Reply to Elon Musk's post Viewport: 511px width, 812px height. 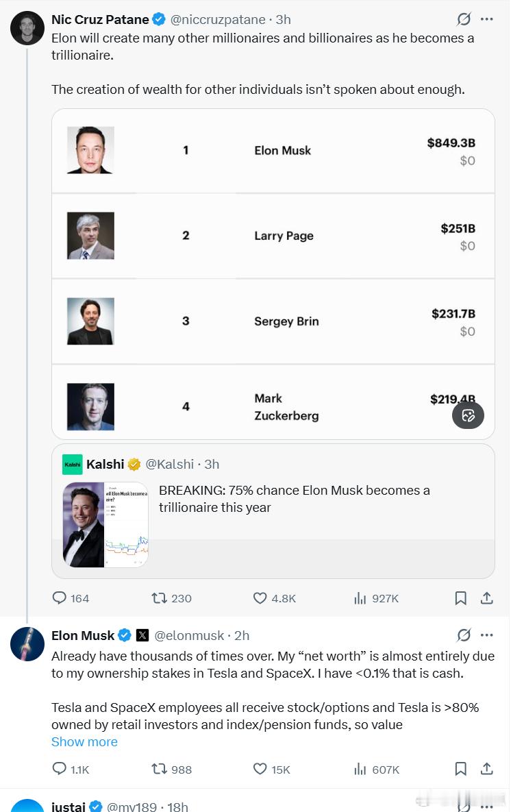click(60, 770)
